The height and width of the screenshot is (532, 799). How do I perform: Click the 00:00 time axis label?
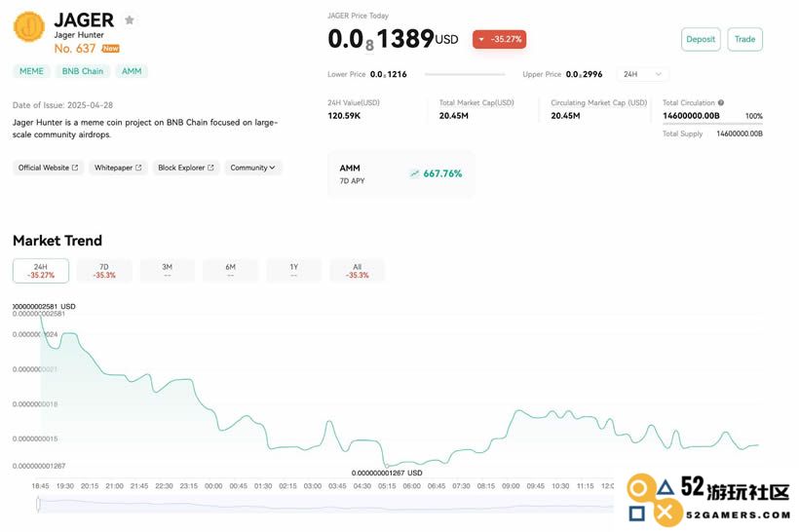pyautogui.click(x=213, y=486)
